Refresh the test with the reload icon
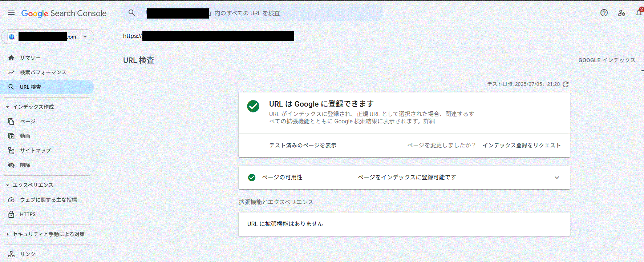Viewport: 644px width, 262px height. (566, 84)
